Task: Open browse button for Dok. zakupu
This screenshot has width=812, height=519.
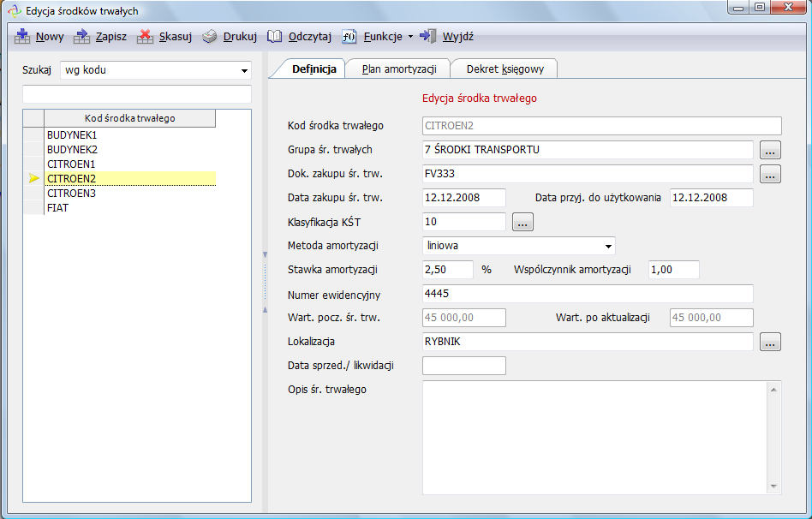Action: (x=770, y=174)
